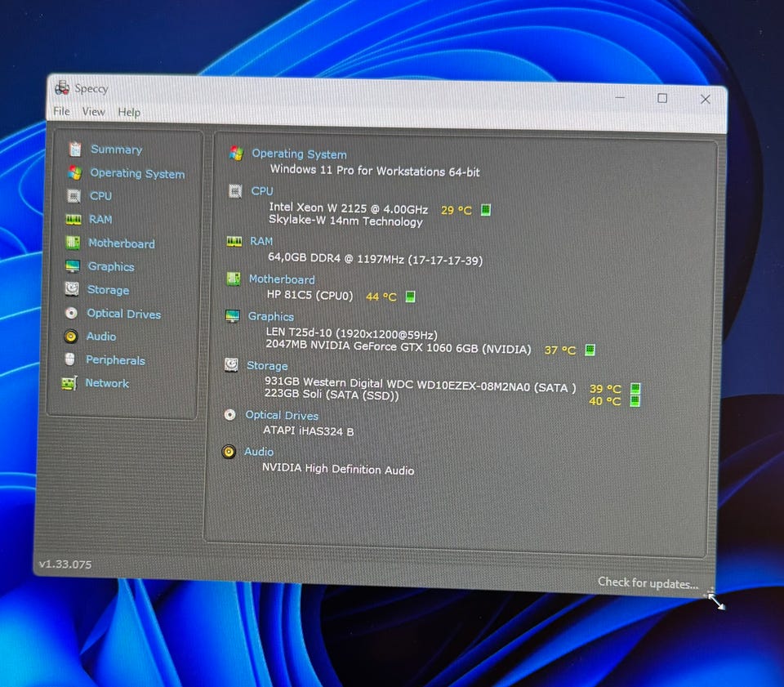784x687 pixels.
Task: Click the Audio speaker icon in sidebar
Action: tap(71, 336)
